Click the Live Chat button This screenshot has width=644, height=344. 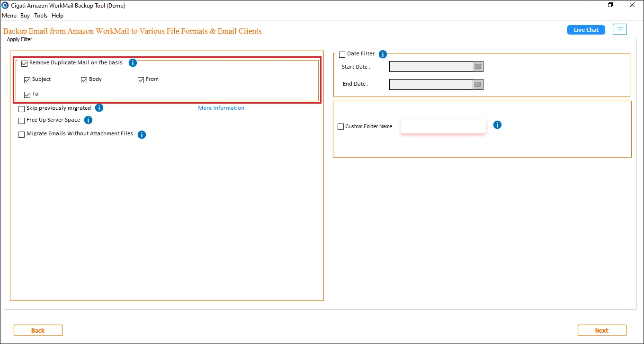(586, 30)
